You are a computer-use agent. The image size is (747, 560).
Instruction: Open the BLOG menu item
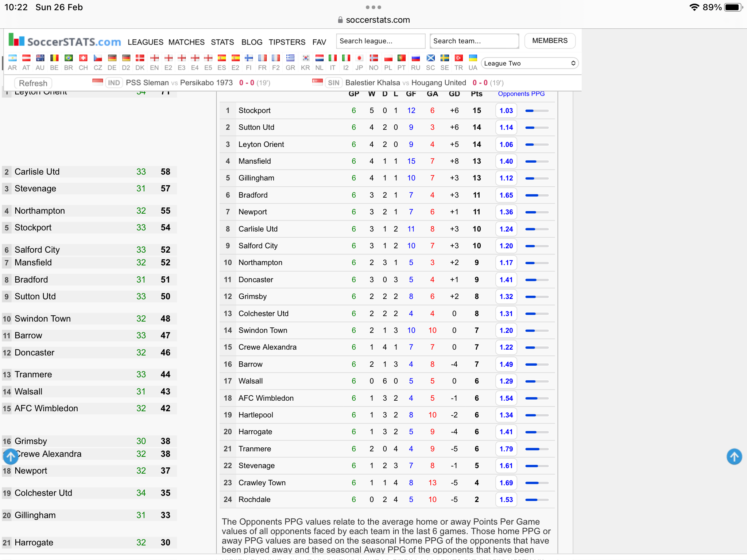[x=252, y=42]
